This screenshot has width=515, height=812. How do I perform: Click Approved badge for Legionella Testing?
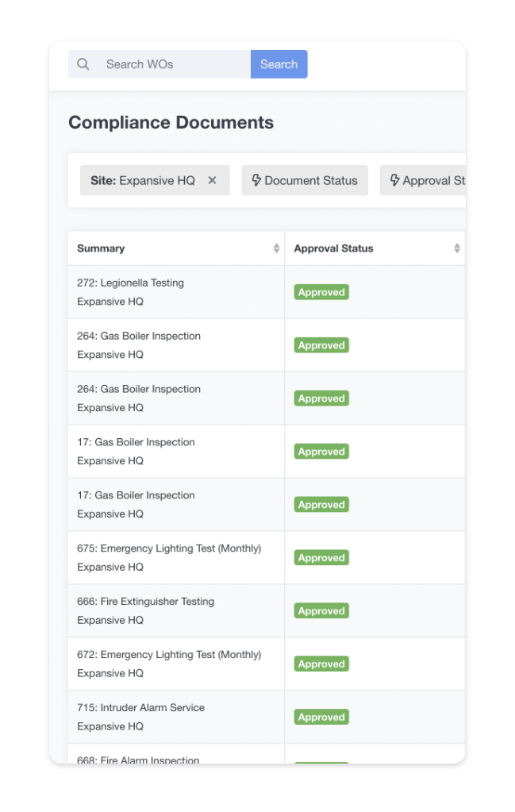tap(321, 292)
